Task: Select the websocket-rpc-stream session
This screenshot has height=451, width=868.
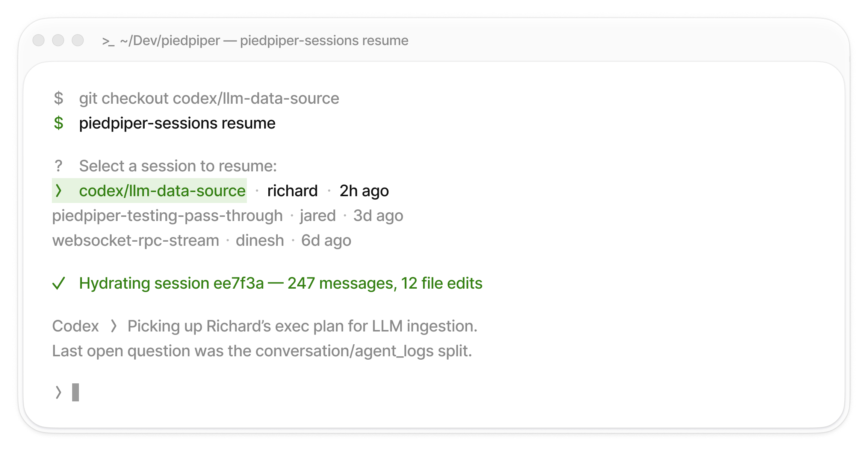Action: [202, 241]
